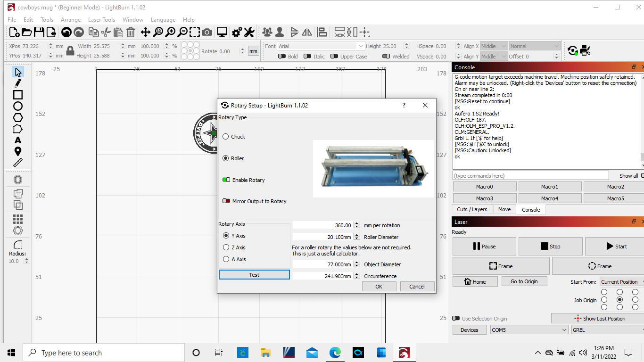This screenshot has height=362, width=644.
Task: Open the camera capture icon in toolbar
Action: [x=207, y=32]
